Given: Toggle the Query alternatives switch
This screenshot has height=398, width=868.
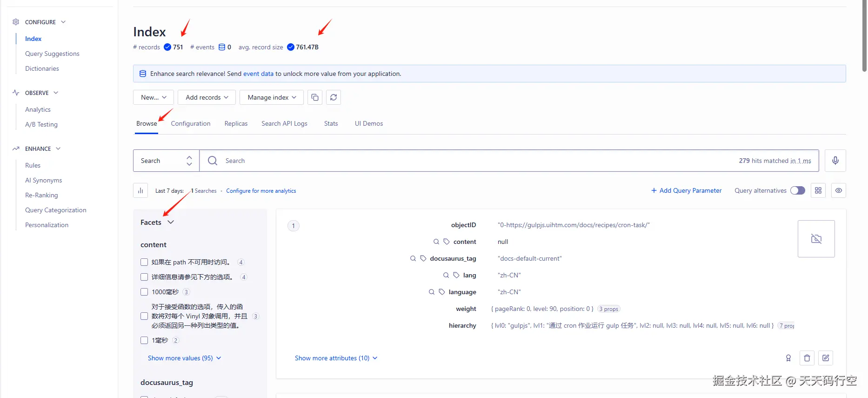Looking at the screenshot, I should pyautogui.click(x=798, y=190).
